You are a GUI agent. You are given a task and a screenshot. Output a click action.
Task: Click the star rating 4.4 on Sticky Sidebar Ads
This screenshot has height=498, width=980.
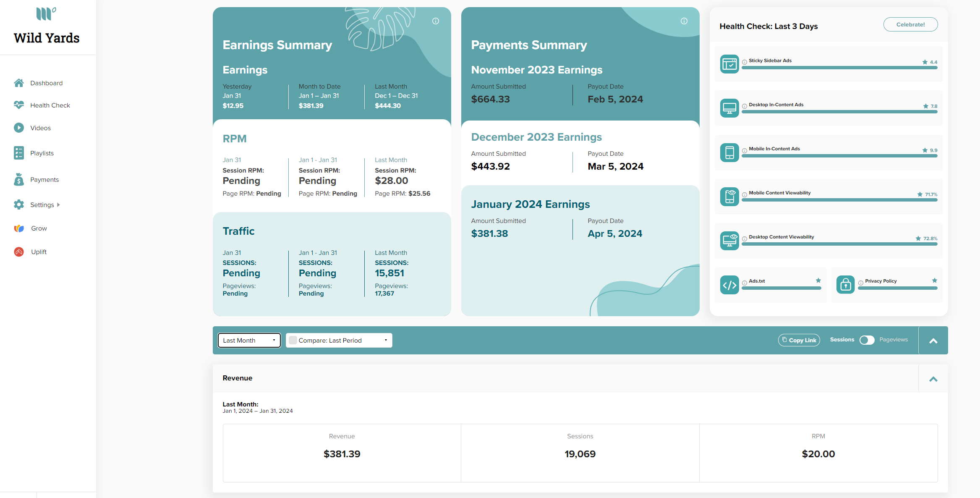click(930, 62)
